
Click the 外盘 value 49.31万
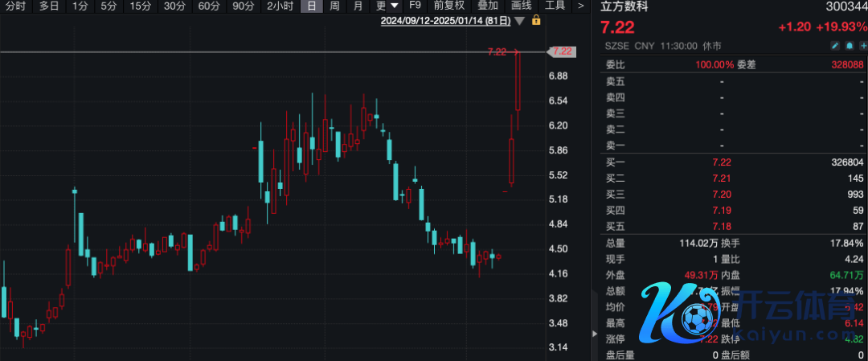click(x=701, y=275)
